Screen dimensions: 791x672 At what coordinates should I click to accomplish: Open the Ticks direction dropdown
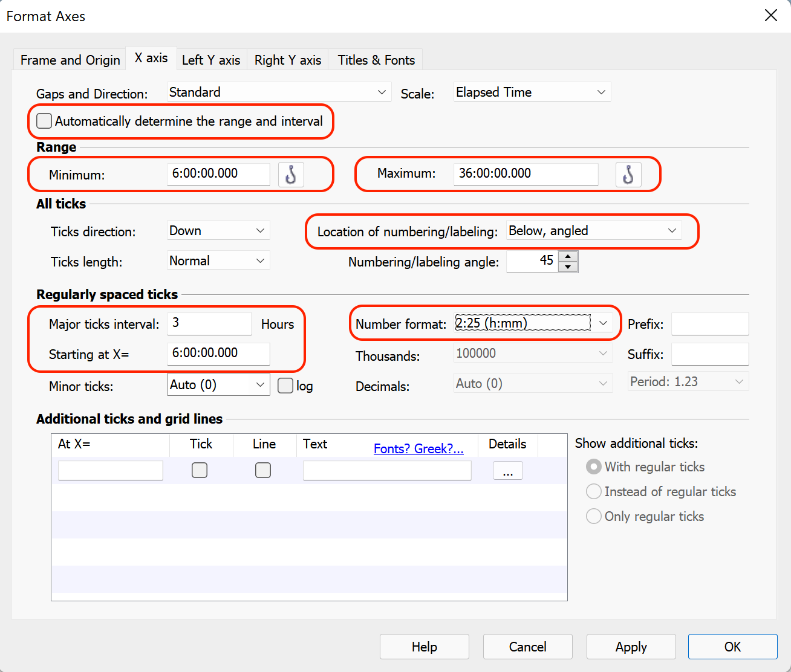218,230
